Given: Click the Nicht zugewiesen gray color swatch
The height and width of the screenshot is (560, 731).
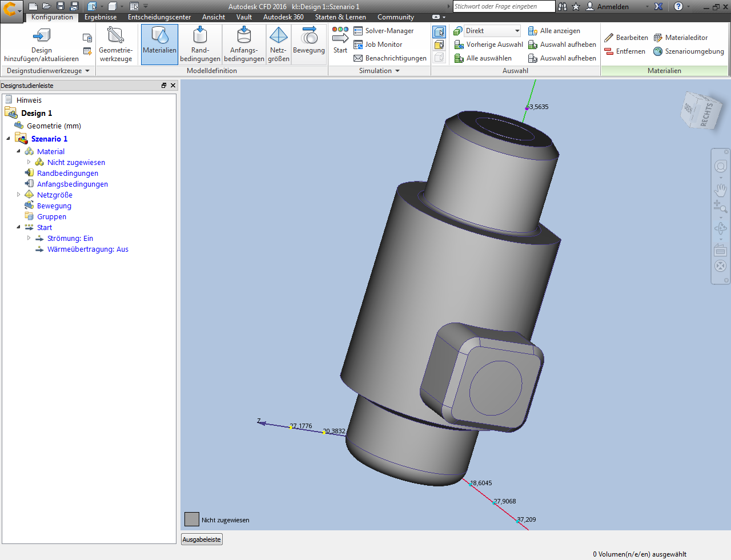Looking at the screenshot, I should (192, 519).
